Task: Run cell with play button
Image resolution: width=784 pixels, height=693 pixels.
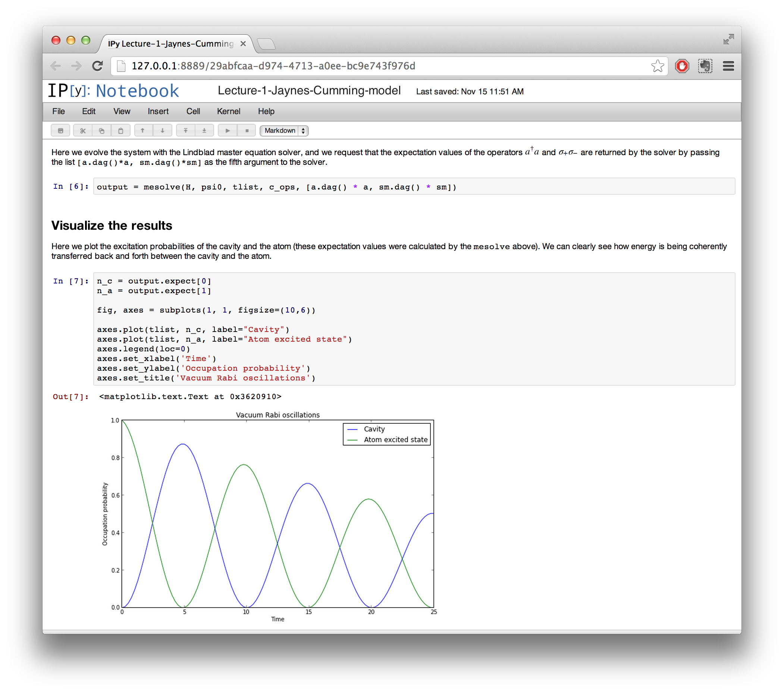Action: [228, 131]
